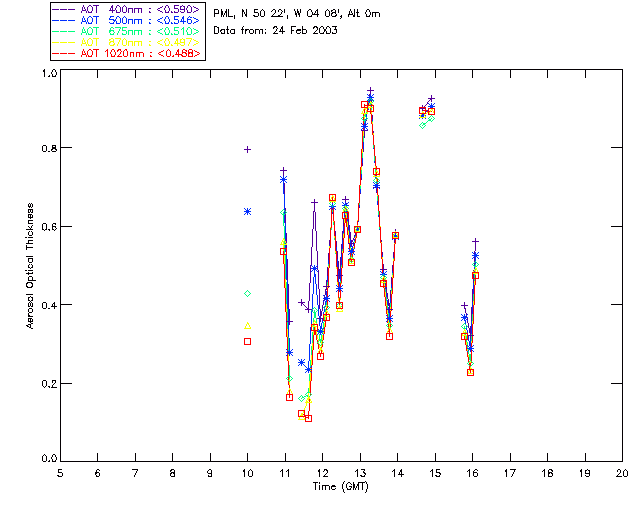Click the x-axis tick label '20'

point(622,473)
